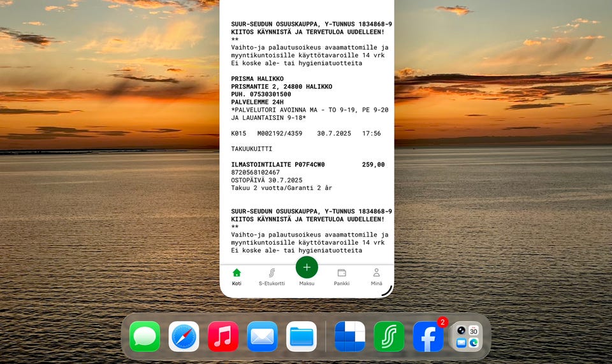612x364 pixels.
Task: Open the Koti home tab
Action: click(x=237, y=276)
